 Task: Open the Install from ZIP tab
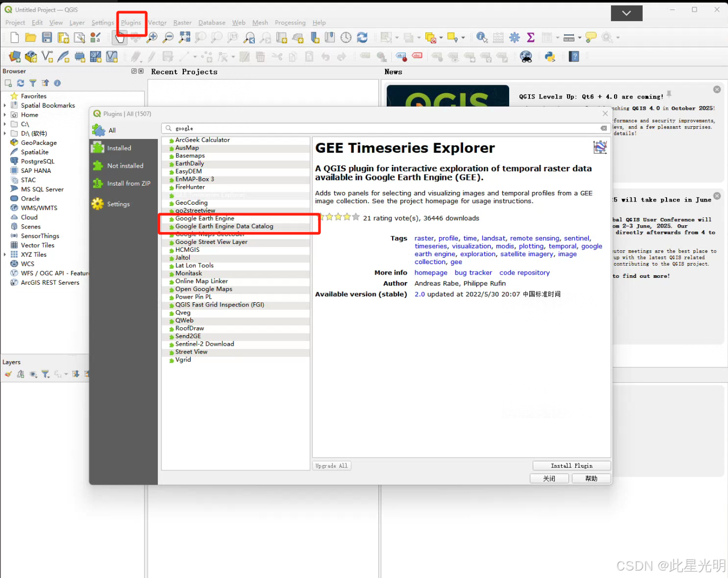[x=123, y=183]
